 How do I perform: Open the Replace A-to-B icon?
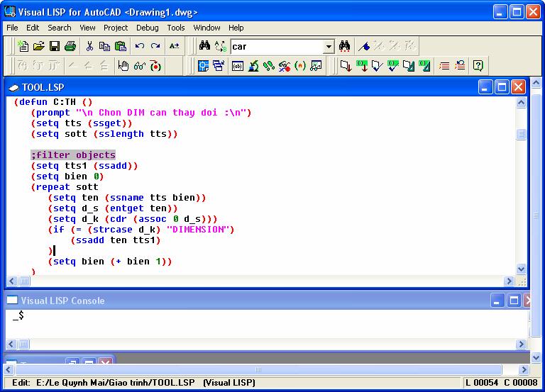tap(221, 46)
